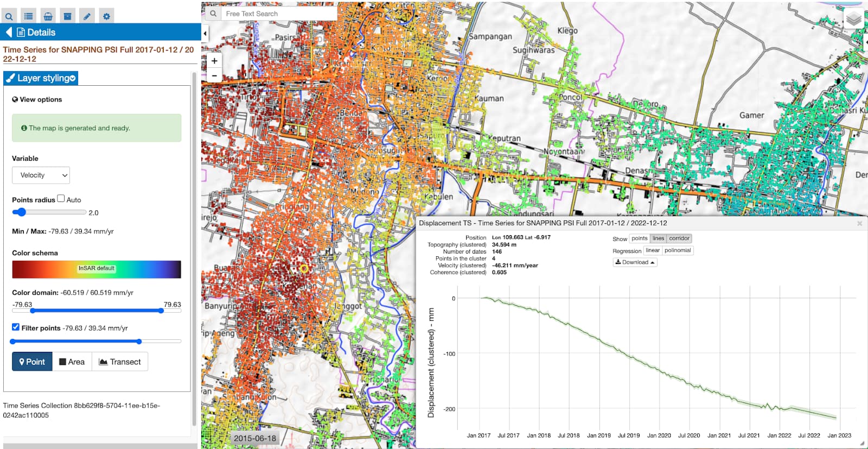Click the InSAR default color schema bar
868x449 pixels.
[x=97, y=269]
